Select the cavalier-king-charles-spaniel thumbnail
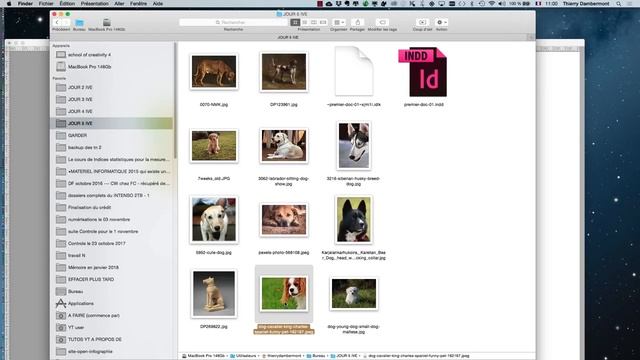Image resolution: width=640 pixels, height=360 pixels. click(x=284, y=293)
